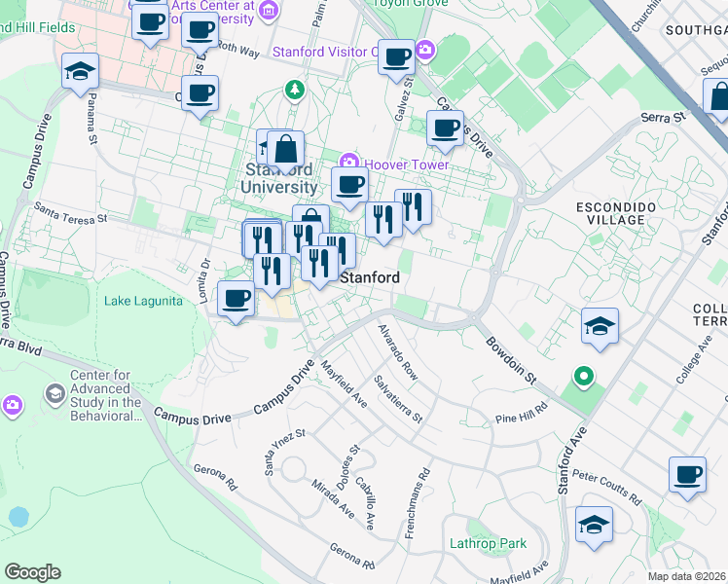This screenshot has width=728, height=584.
Task: Click the Center for Advanced Study label
Action: click(x=106, y=395)
